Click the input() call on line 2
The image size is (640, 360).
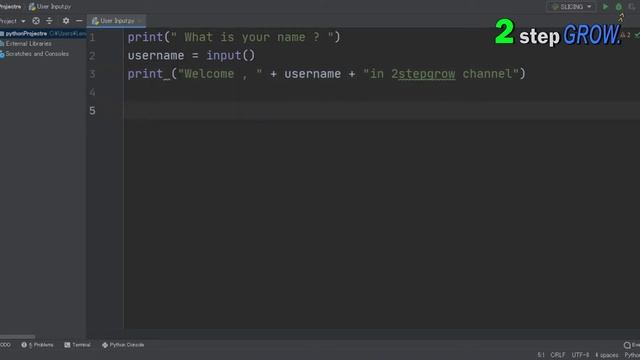tap(231, 56)
